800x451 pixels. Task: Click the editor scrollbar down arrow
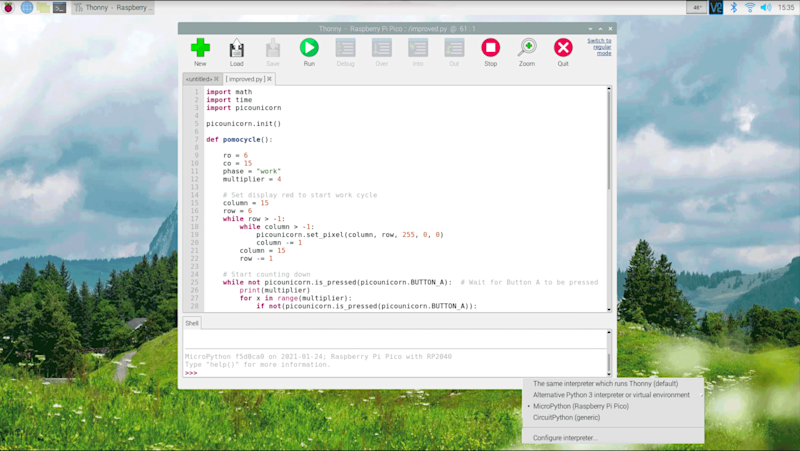[x=609, y=309]
